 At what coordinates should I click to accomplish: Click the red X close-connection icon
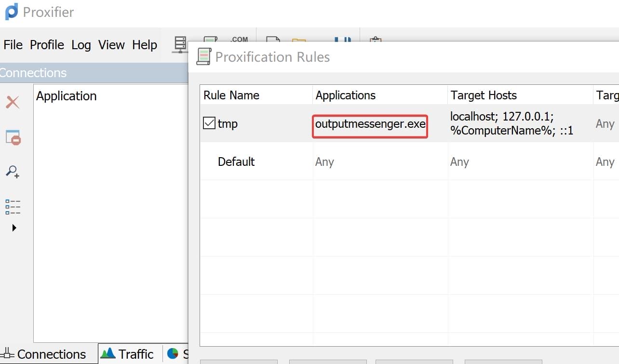click(x=13, y=102)
